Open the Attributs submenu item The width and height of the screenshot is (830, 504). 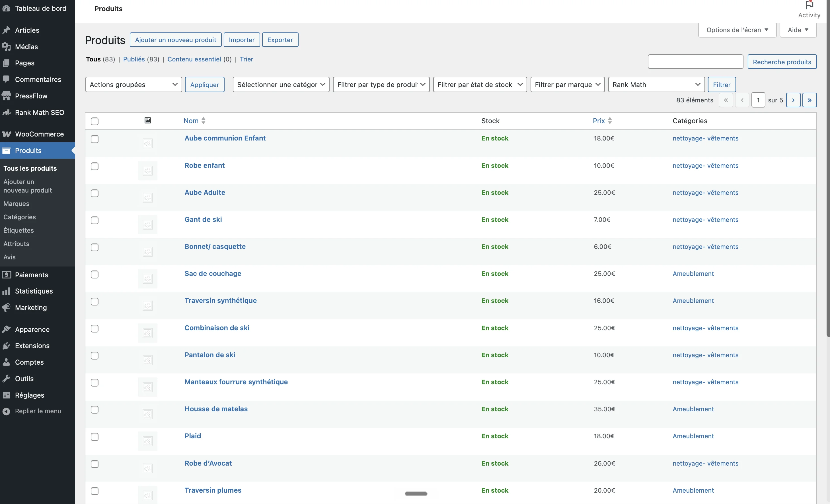click(x=16, y=243)
